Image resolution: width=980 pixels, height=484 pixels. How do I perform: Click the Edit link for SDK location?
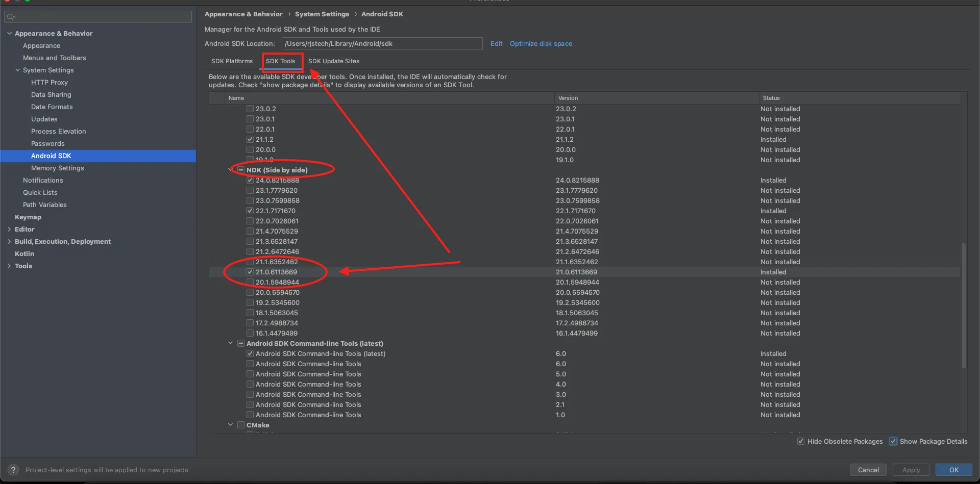point(496,43)
